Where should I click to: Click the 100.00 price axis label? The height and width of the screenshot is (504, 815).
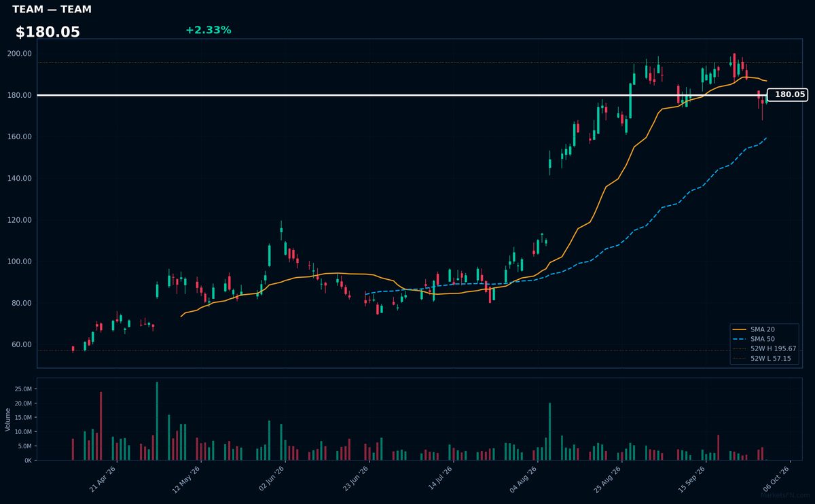(20, 262)
